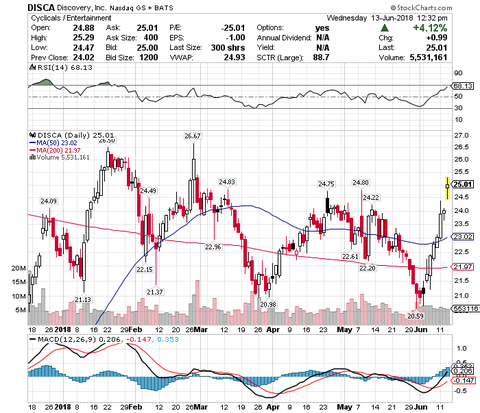Click the 24.22 price annotation
This screenshot has width=480, height=413.
point(371,198)
